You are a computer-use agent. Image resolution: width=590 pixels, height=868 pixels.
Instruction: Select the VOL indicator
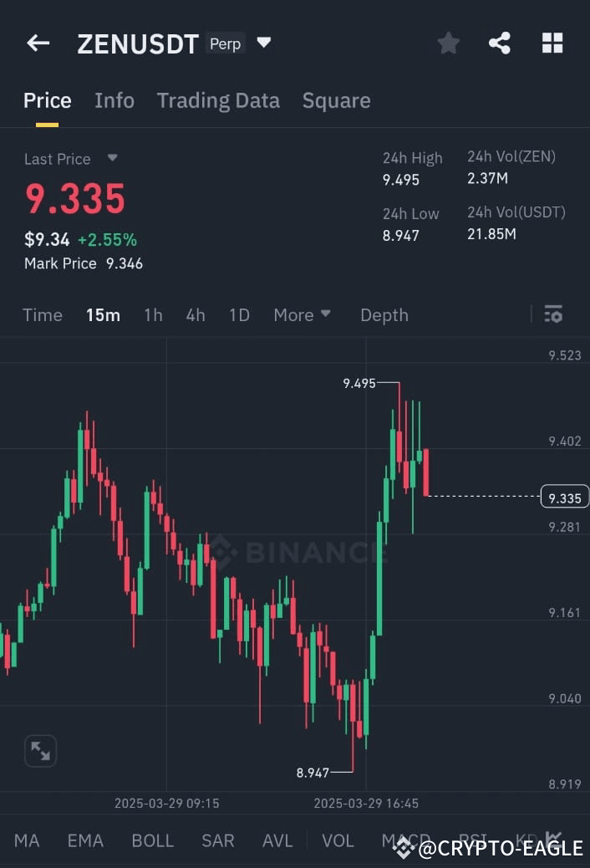coord(338,840)
